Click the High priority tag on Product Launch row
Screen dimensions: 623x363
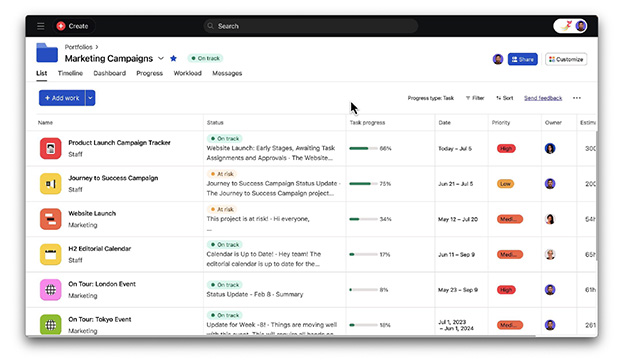506,149
